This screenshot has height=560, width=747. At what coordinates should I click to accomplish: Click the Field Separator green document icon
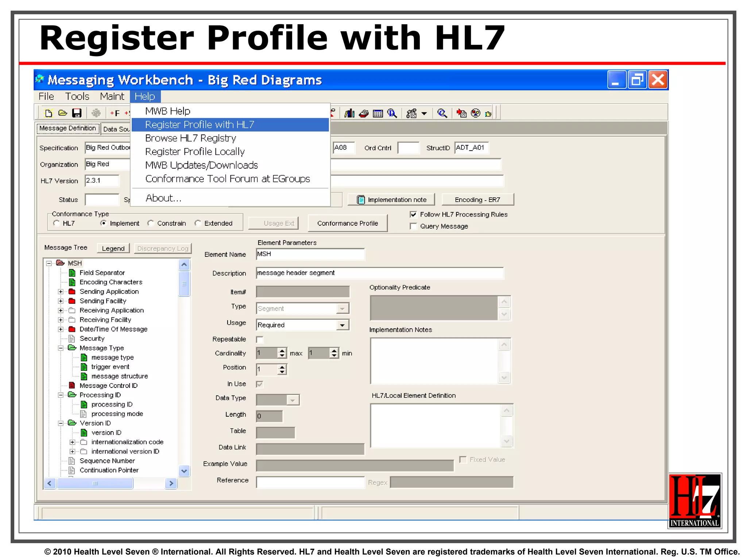(x=72, y=273)
